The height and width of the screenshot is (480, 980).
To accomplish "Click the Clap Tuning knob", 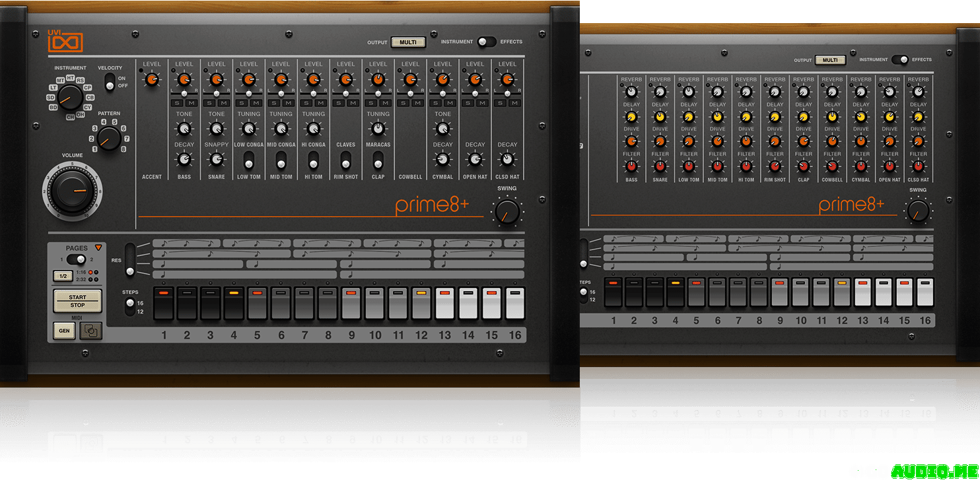I will click(x=378, y=129).
